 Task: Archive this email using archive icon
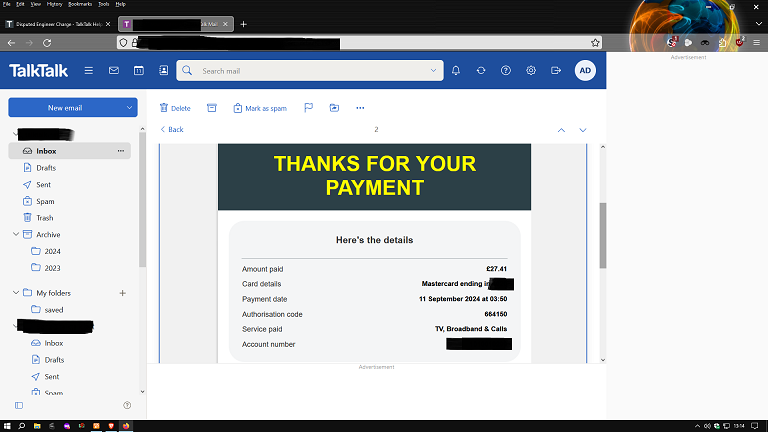point(211,108)
